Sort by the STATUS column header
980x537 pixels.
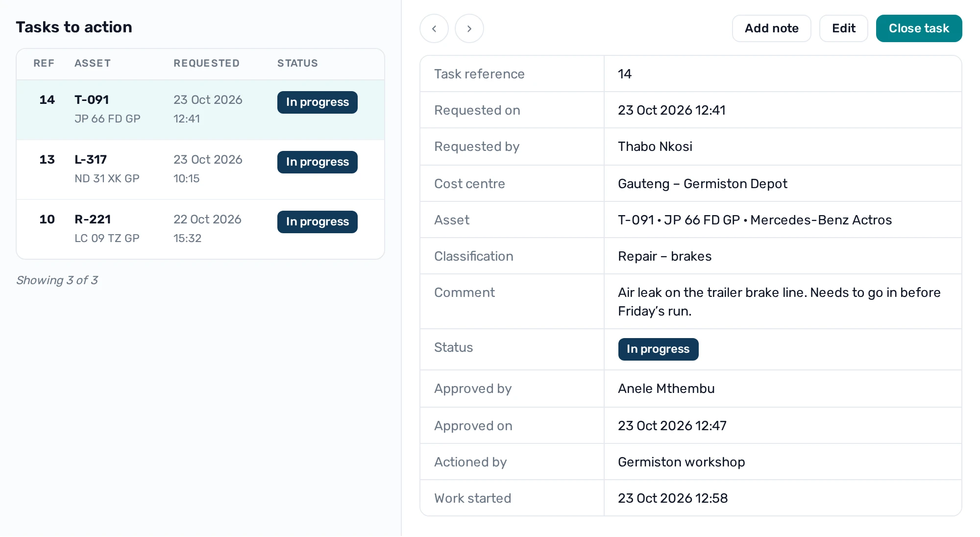pos(297,63)
